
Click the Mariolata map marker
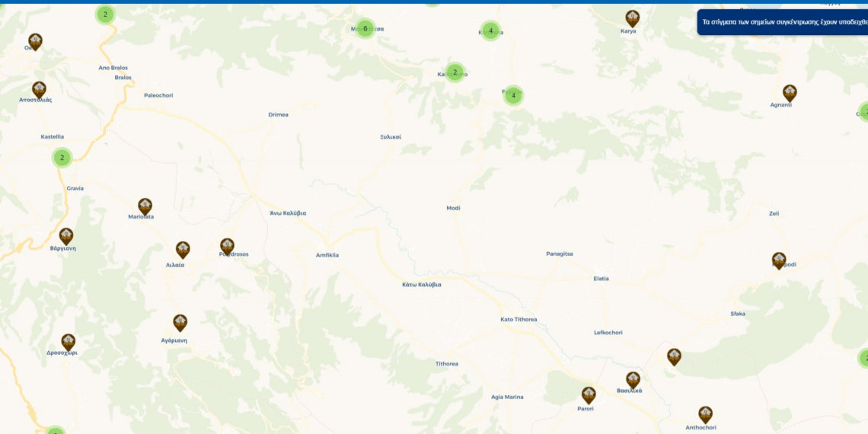point(145,206)
